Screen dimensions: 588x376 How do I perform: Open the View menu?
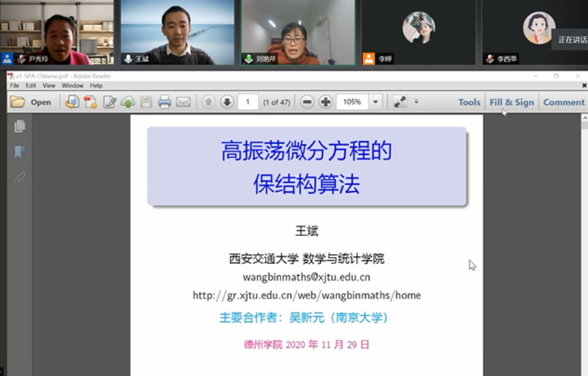(49, 85)
